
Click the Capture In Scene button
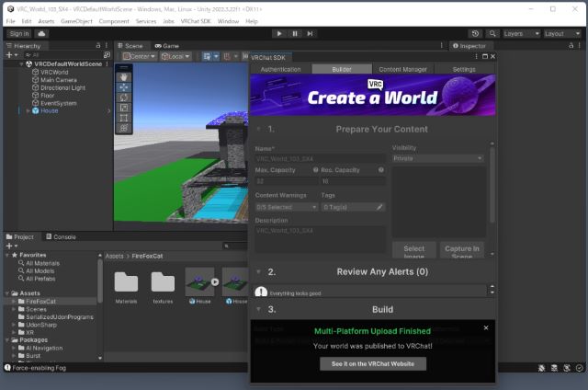462,251
